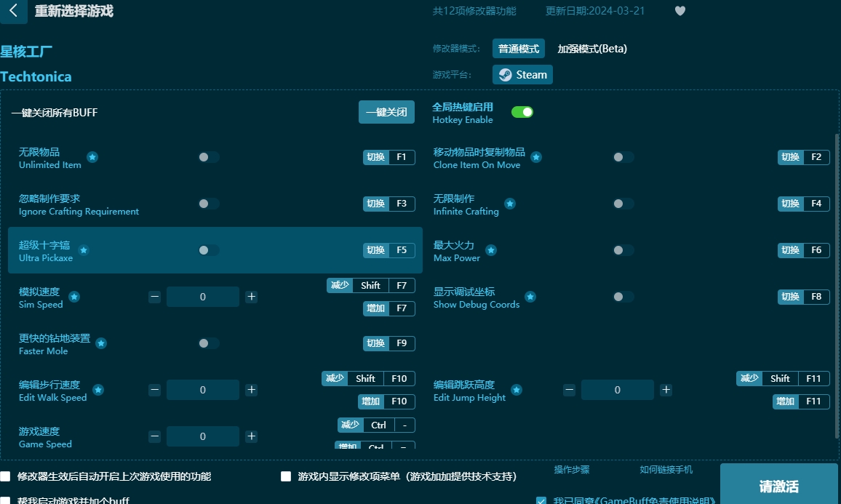
Task: Decrease Edit Walk Speed with minus icon
Action: tap(154, 390)
